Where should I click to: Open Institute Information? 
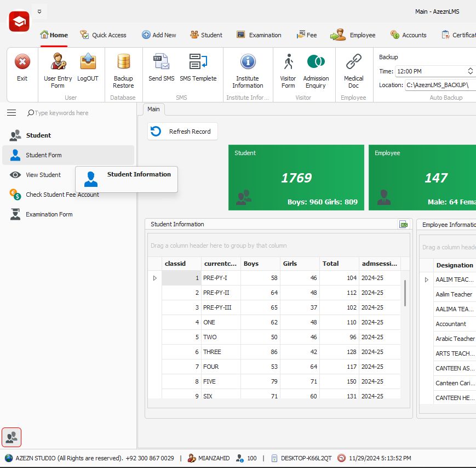coord(248,69)
